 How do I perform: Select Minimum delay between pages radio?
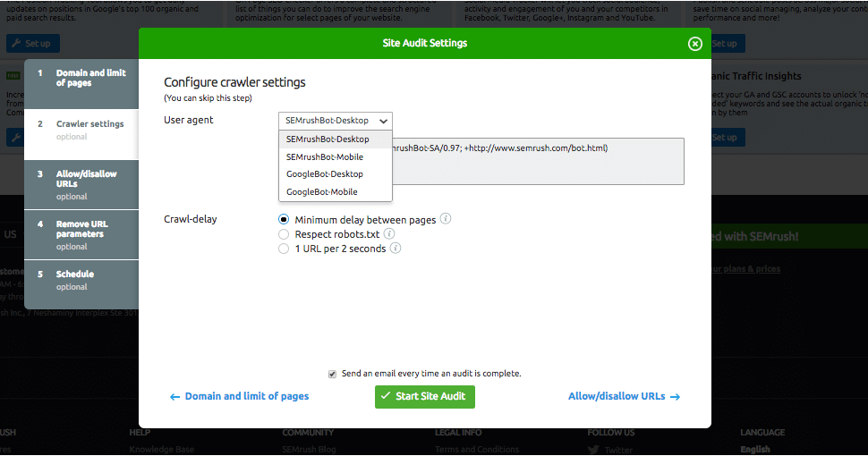[x=284, y=219]
